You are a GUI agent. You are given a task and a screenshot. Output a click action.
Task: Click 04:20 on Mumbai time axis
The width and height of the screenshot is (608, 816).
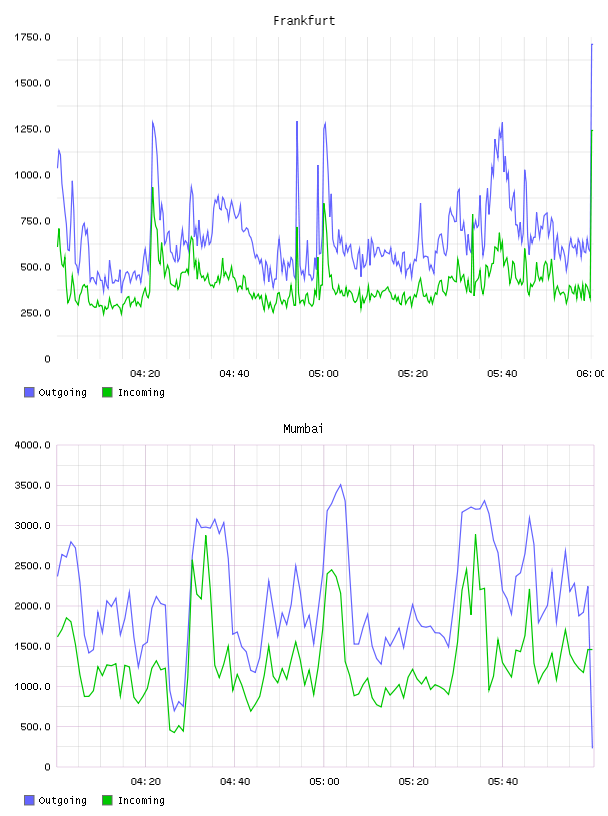pyautogui.click(x=146, y=782)
